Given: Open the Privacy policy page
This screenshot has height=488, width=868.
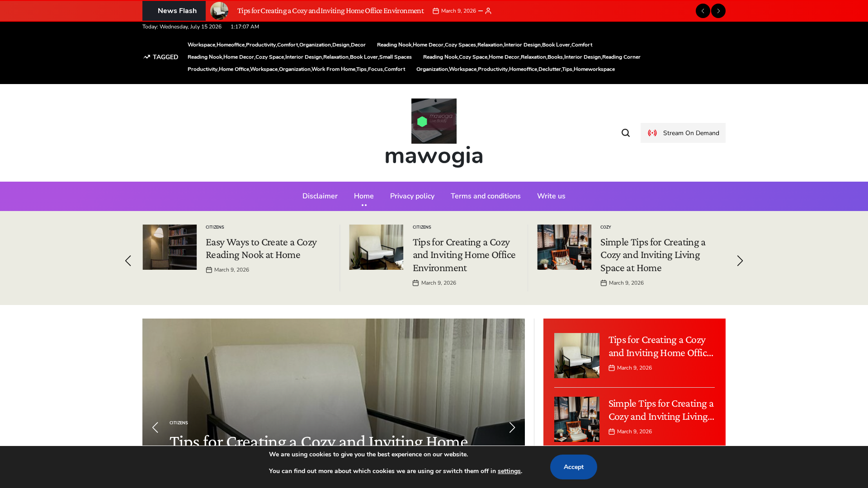Looking at the screenshot, I should click(x=412, y=196).
